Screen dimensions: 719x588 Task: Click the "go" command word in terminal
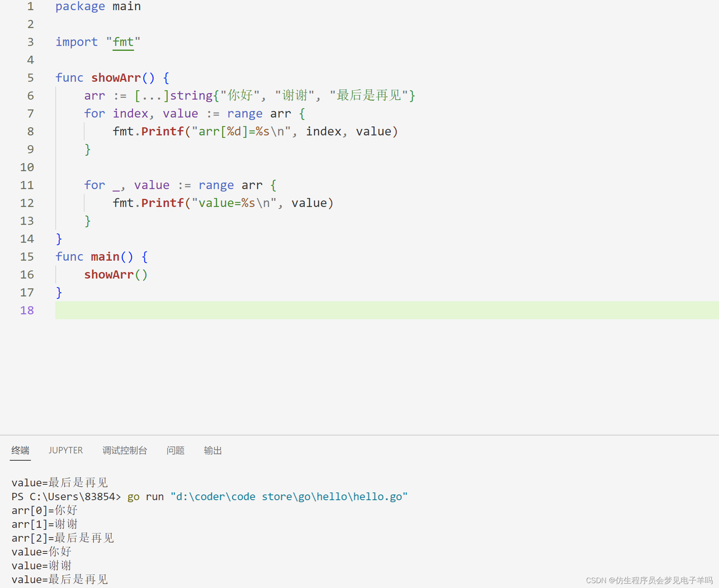pyautogui.click(x=133, y=497)
